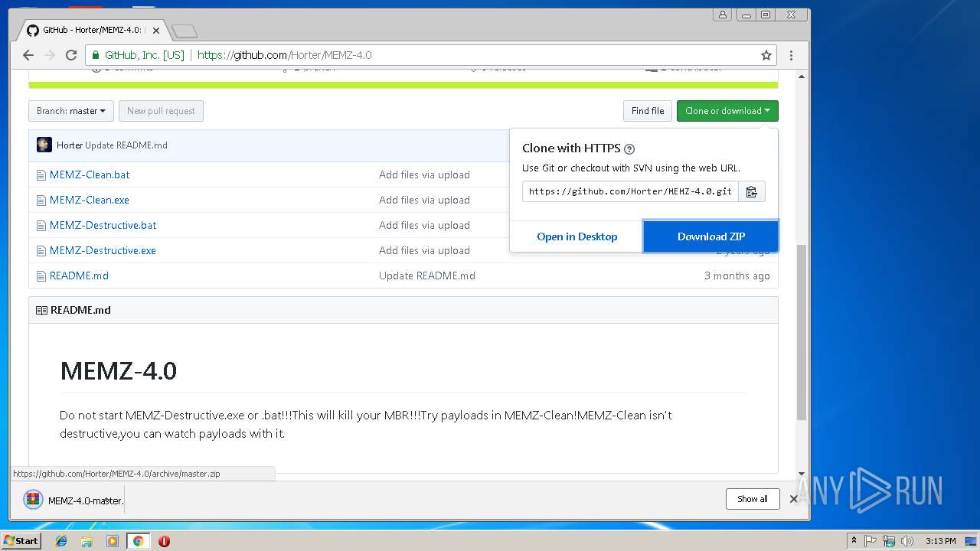Screen dimensions: 980x551
Task: Click the latest commit message Update README.md
Action: pos(126,145)
